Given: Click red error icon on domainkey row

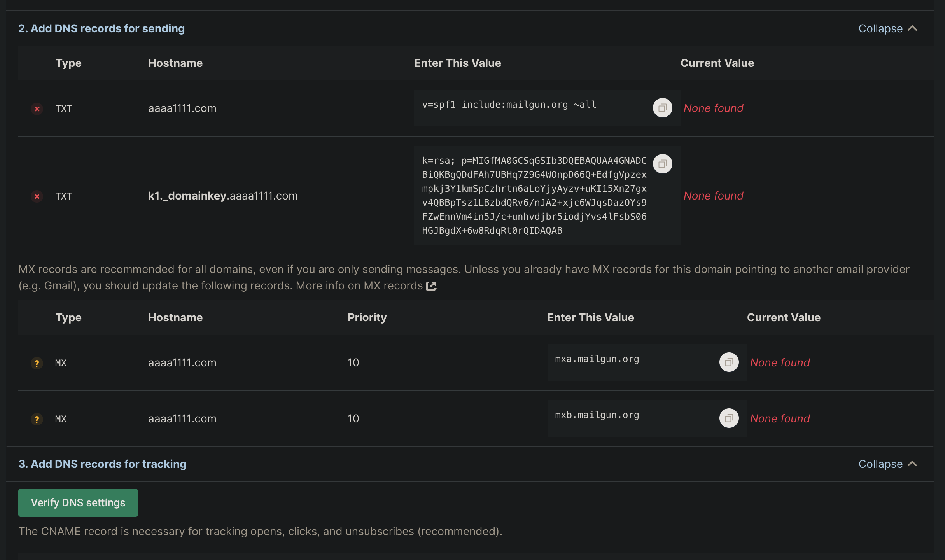Looking at the screenshot, I should pyautogui.click(x=37, y=196).
